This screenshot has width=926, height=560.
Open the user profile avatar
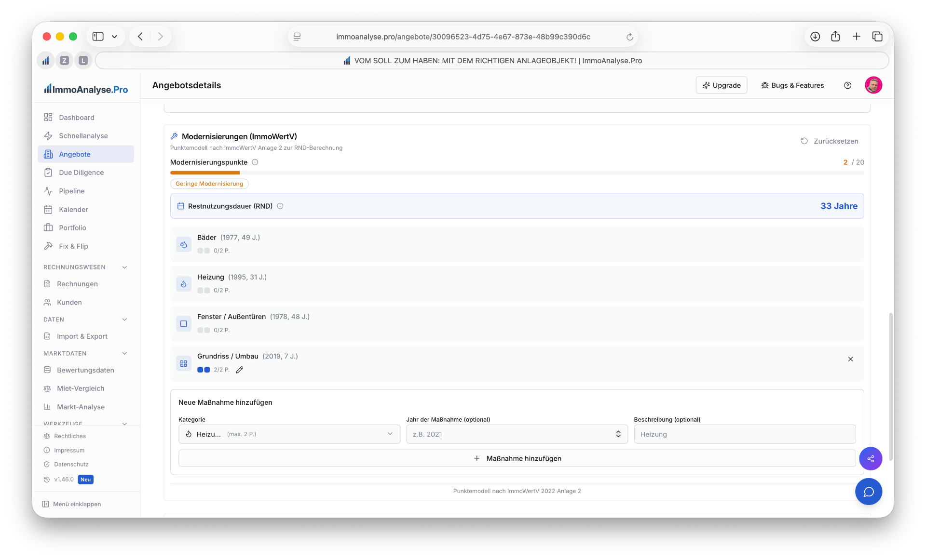coord(873,85)
